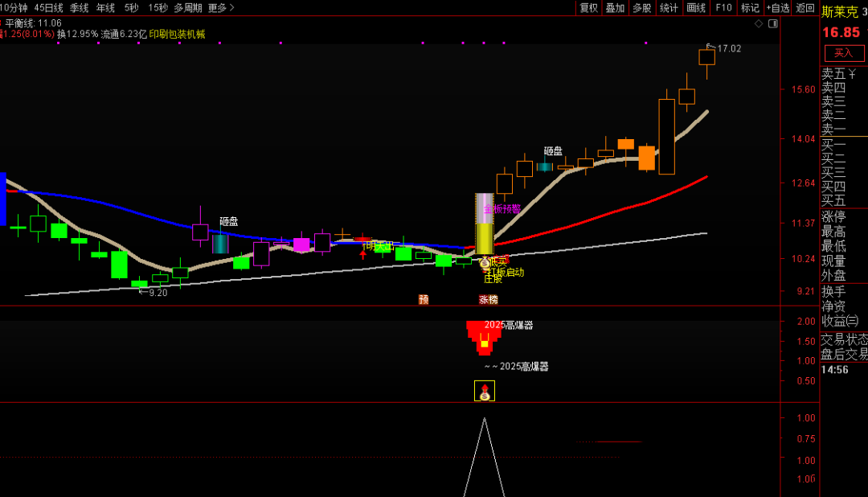Click the money bag signal icon in indicator panel
The width and height of the screenshot is (868, 497).
[x=485, y=392]
